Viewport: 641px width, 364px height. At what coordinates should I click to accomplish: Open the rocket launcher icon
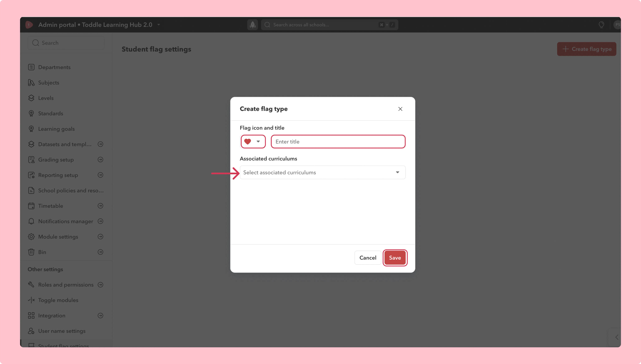[x=252, y=25]
